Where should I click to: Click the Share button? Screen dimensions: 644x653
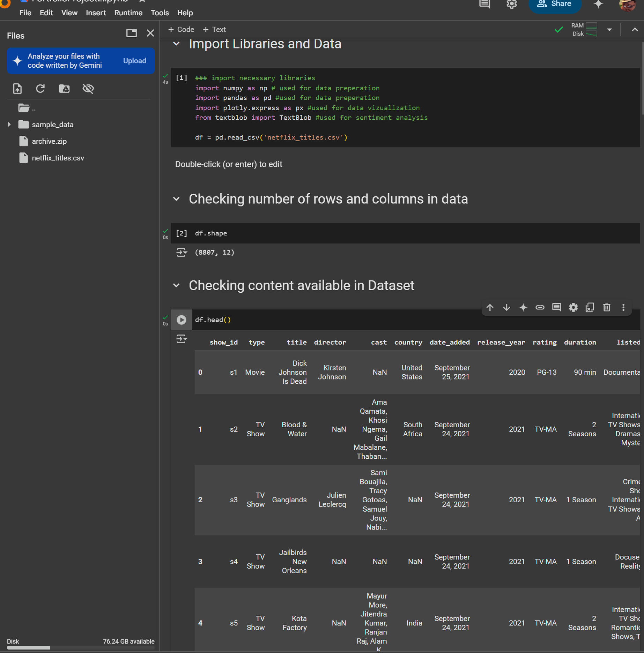pyautogui.click(x=554, y=4)
